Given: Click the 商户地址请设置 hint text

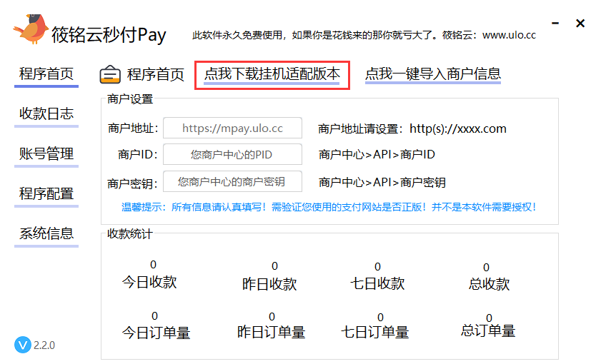Looking at the screenshot, I should 412,128.
